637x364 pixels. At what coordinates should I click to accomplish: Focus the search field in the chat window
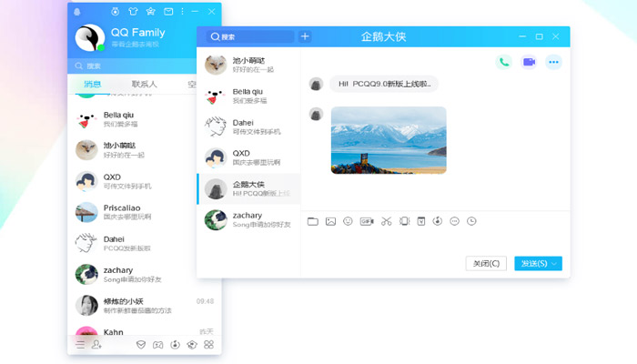[250, 37]
